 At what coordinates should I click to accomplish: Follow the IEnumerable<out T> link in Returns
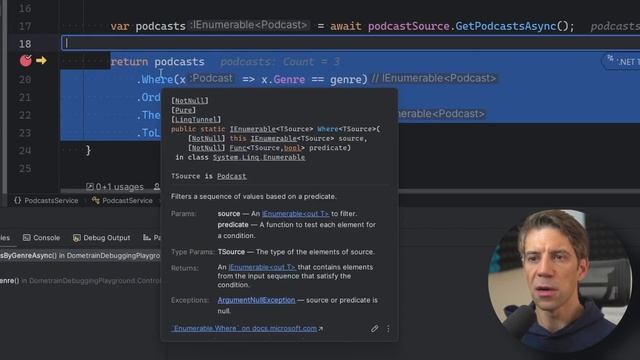262,267
